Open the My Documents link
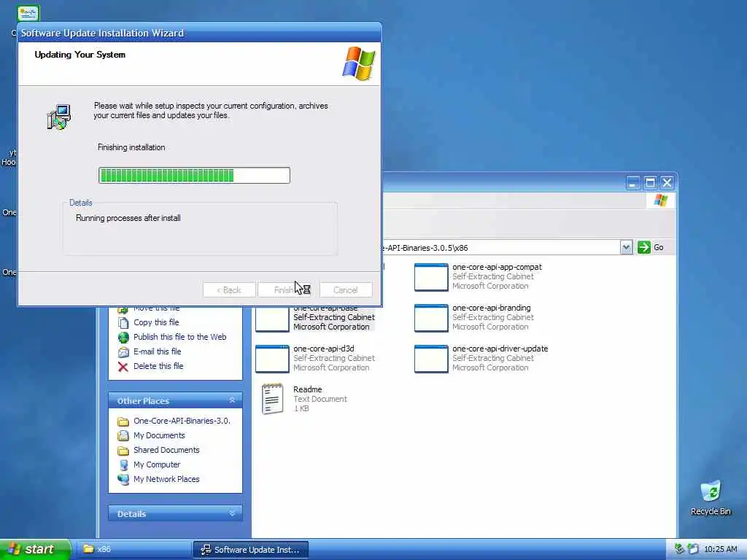 (x=159, y=435)
